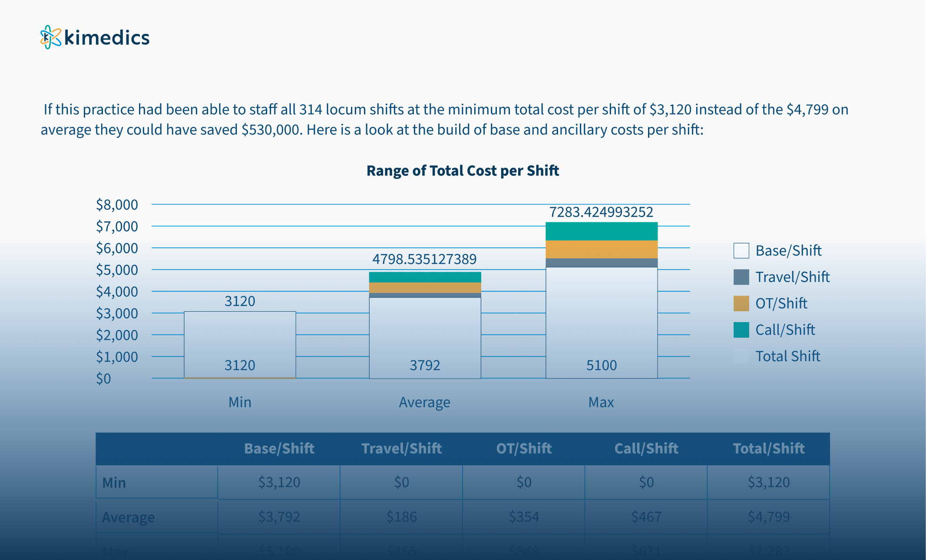926x560 pixels.
Task: Click the gray Travel segment of the Max bar
Action: [x=602, y=263]
